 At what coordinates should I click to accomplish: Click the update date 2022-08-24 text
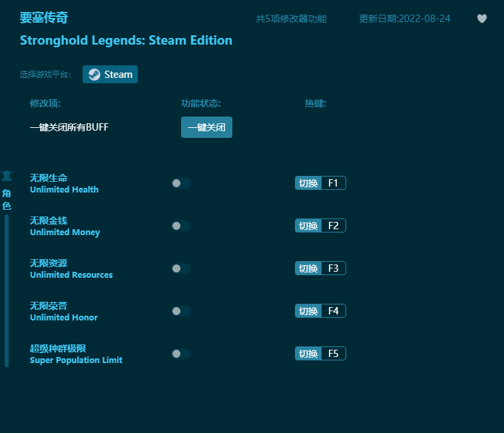[x=404, y=19]
